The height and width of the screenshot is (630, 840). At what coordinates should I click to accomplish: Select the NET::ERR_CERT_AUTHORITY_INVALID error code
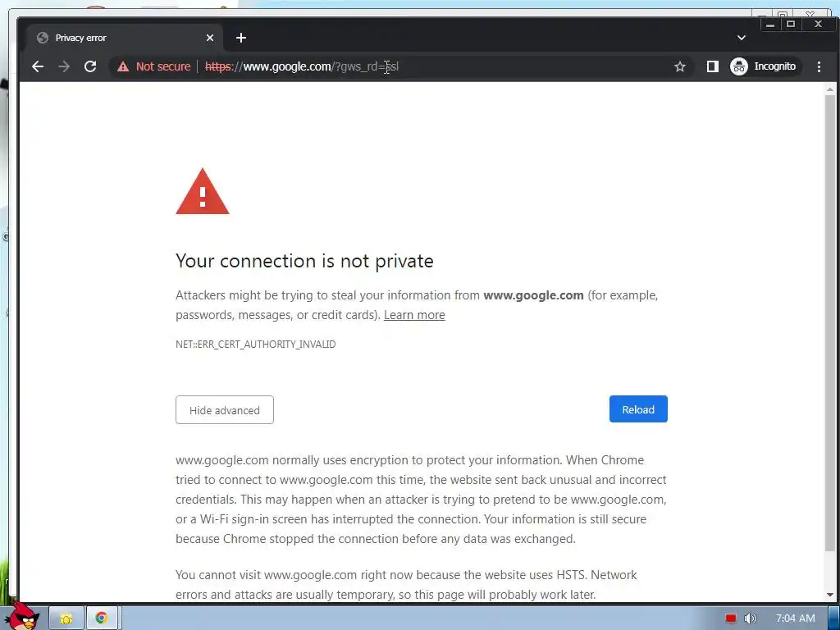tap(256, 344)
